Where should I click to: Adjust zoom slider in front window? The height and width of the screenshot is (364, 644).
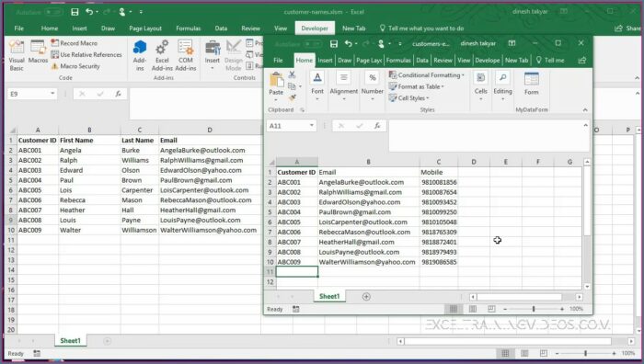[533, 309]
